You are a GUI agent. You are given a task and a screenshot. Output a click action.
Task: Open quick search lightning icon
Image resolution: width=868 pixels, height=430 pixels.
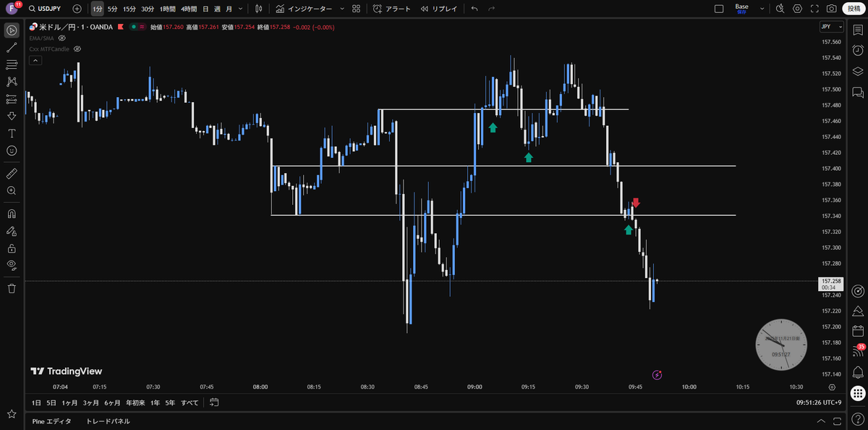tap(780, 9)
